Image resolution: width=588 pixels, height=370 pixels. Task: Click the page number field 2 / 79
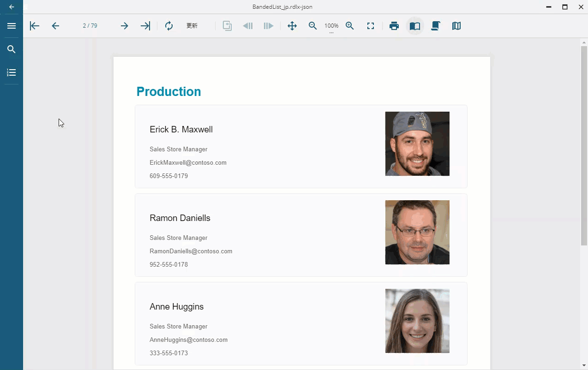[x=90, y=26]
